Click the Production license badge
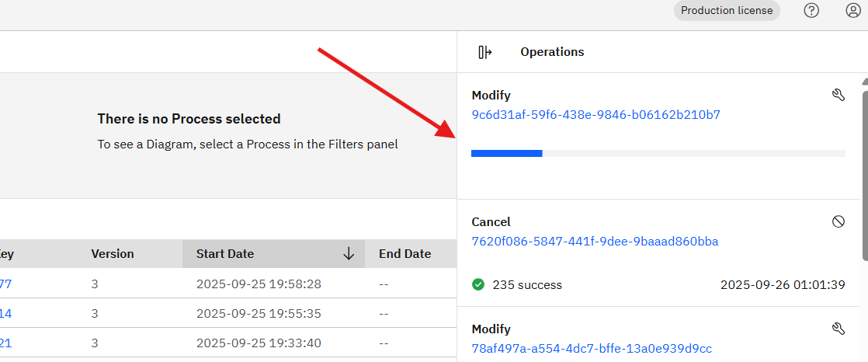Screen dimensions: 868x362 tap(727, 10)
